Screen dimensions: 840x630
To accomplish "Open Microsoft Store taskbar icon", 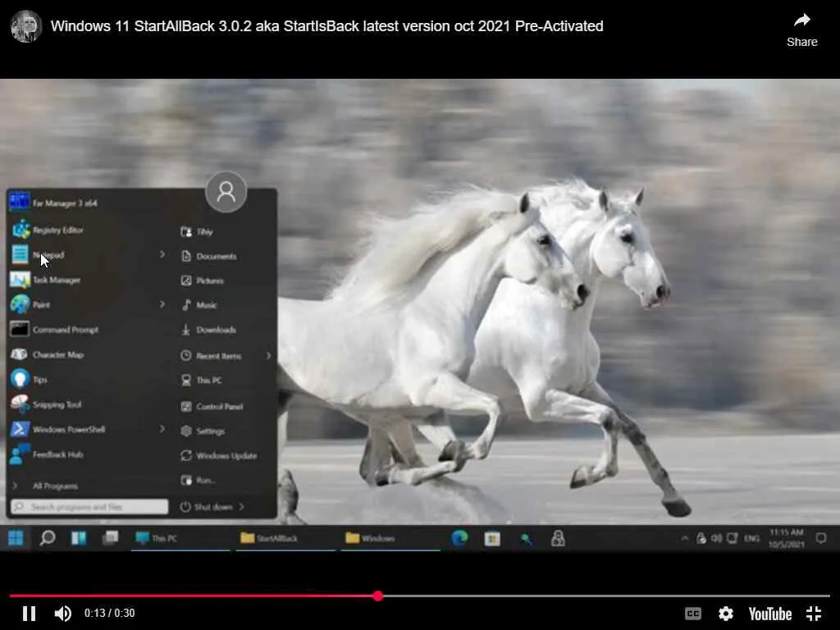I will click(492, 538).
